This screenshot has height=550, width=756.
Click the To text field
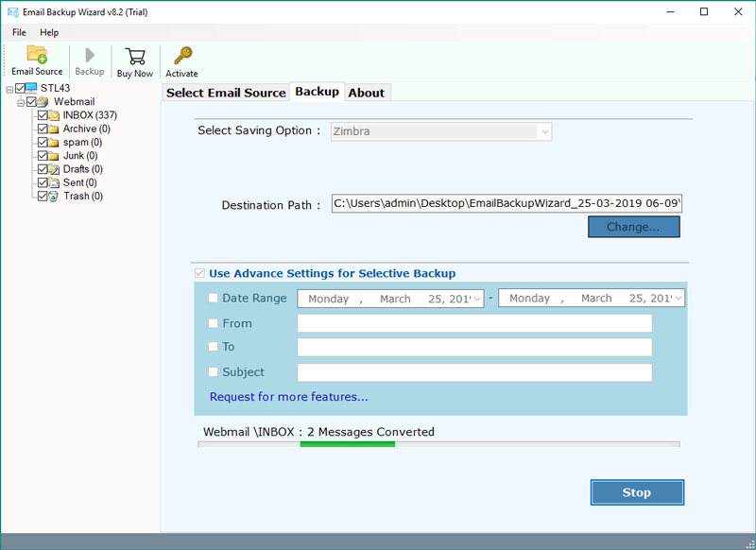474,347
